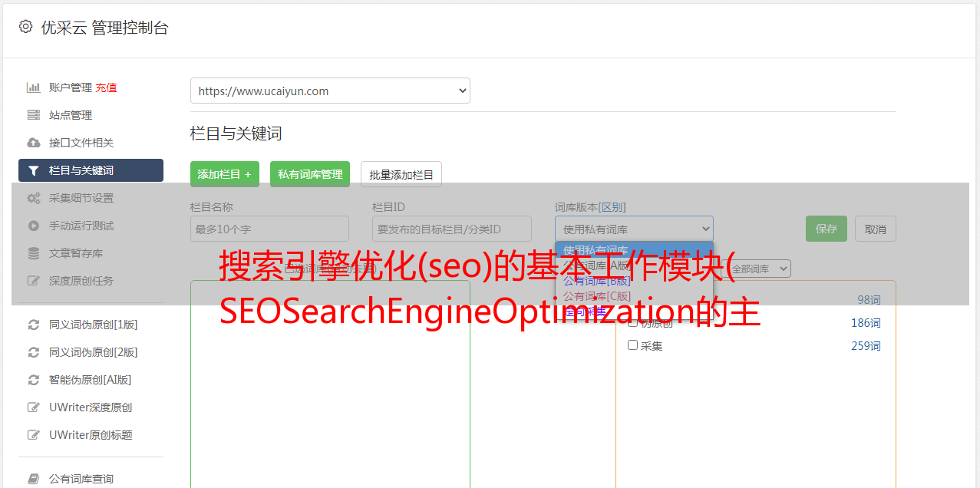The image size is (980, 488).
Task: Tick the 伪原创 checkbox
Action: pos(633,322)
